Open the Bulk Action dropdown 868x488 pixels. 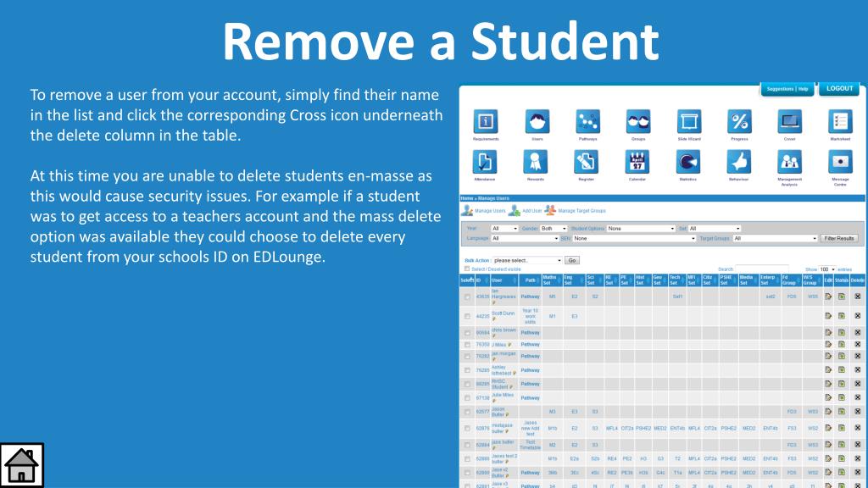point(527,260)
